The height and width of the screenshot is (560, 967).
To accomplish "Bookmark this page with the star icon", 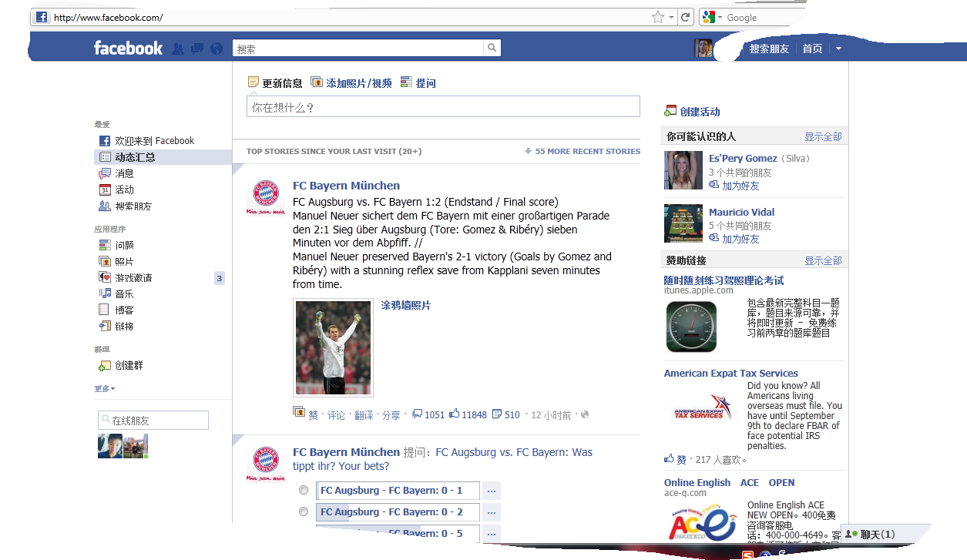I will (657, 17).
